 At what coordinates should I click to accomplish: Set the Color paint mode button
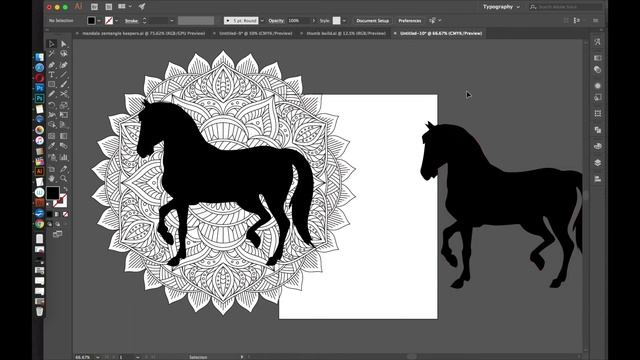point(50,214)
